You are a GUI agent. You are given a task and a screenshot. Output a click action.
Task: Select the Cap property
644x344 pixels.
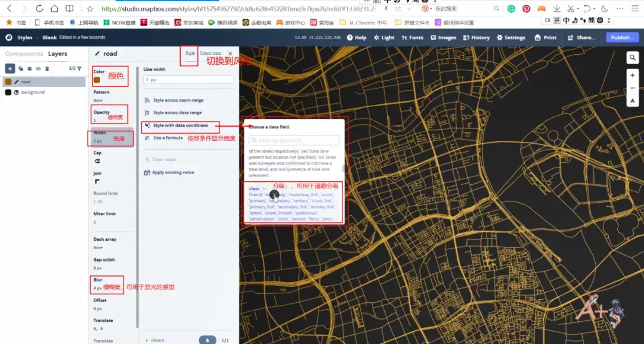113,157
